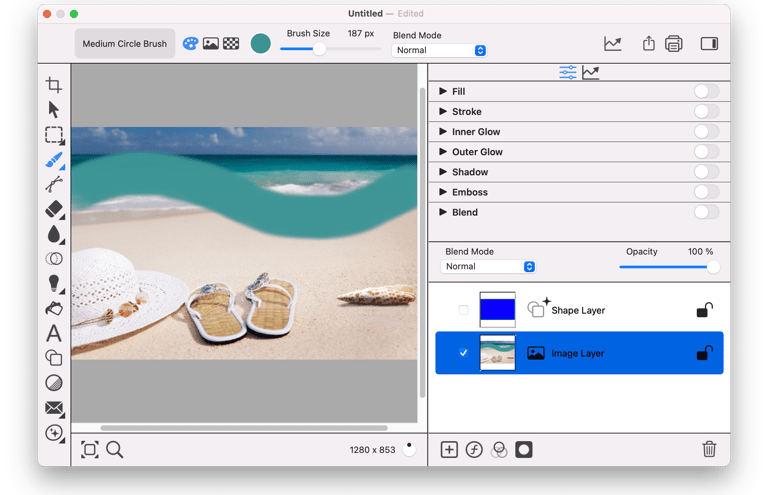Viewport: 768px width, 495px height.
Task: Select the Text tool
Action: (x=54, y=333)
